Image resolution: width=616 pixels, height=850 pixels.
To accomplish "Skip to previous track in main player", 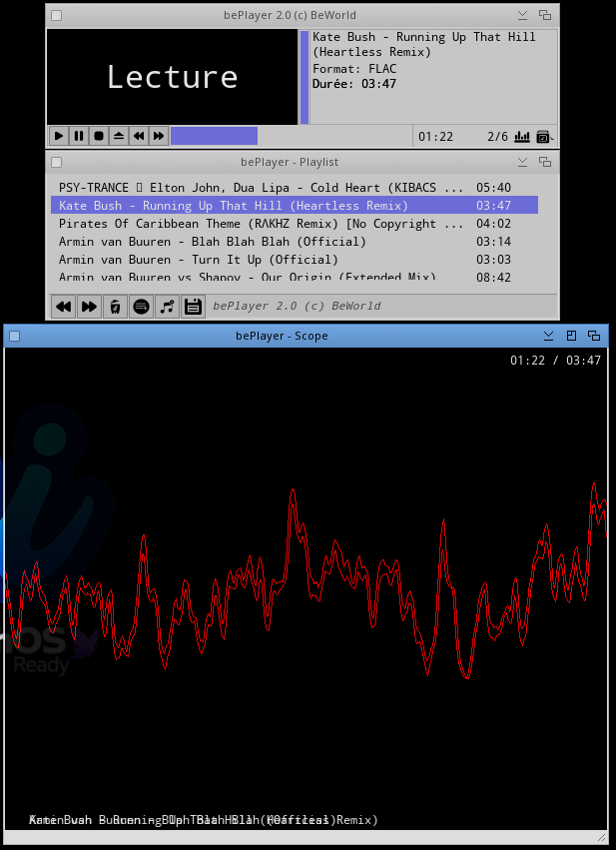I will point(139,136).
